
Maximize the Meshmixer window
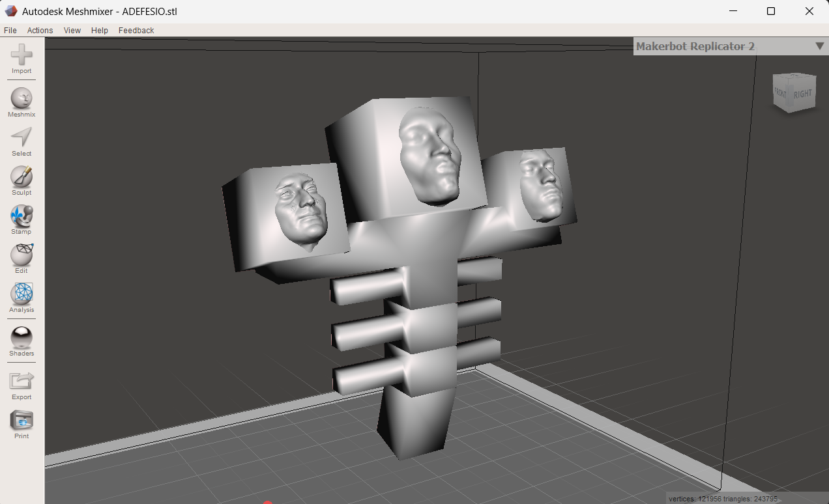coord(771,11)
